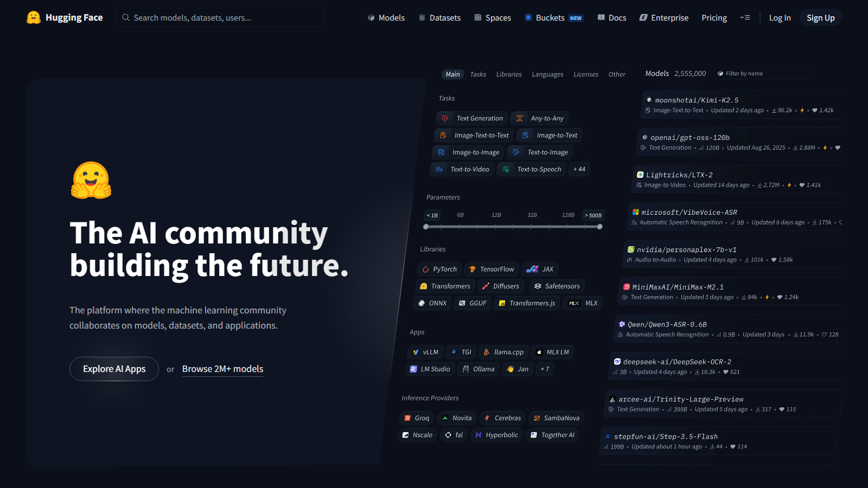Viewport: 868px width, 488px height.
Task: Click the Log In link
Action: pyautogui.click(x=780, y=18)
